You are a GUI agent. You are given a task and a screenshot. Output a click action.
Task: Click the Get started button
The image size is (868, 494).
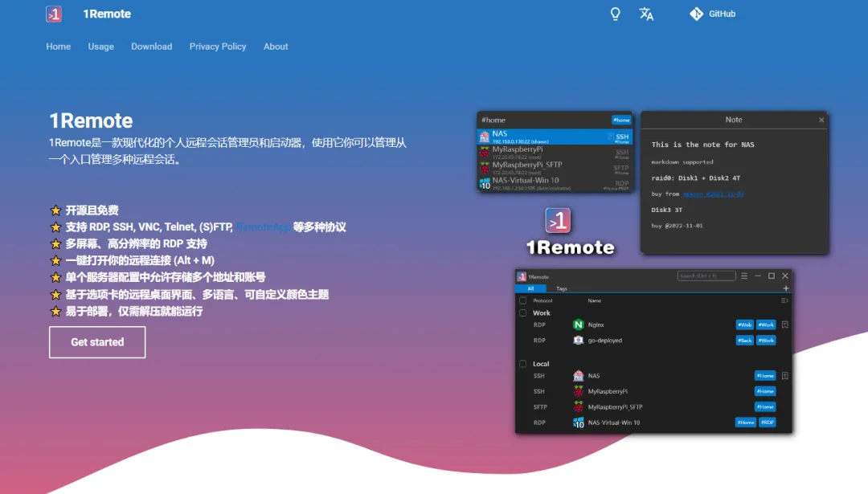tap(97, 342)
